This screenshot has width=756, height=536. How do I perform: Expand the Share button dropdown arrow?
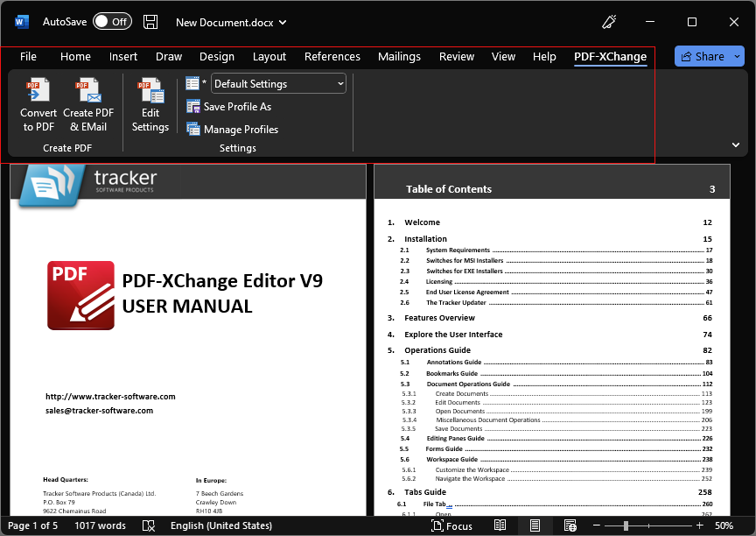pos(738,56)
